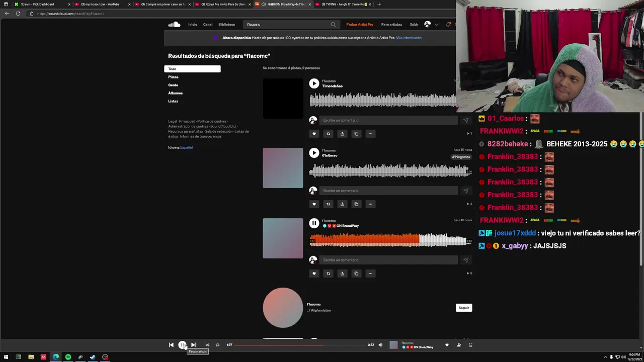Repost the ON BroadWay track
Image resolution: width=644 pixels, height=362 pixels.
pos(328,274)
